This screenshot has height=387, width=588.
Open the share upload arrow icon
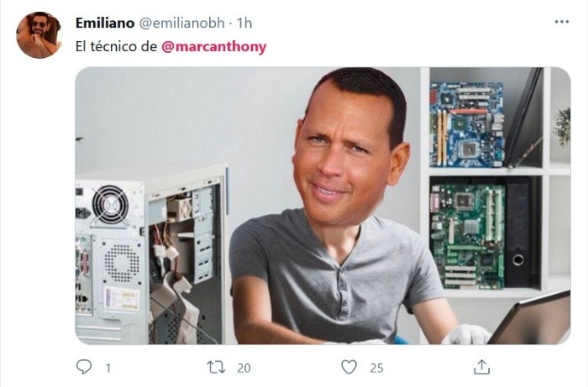pyautogui.click(x=482, y=367)
